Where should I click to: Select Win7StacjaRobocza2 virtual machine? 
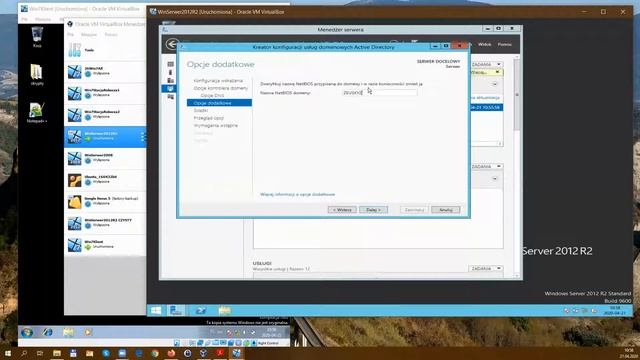point(105,114)
